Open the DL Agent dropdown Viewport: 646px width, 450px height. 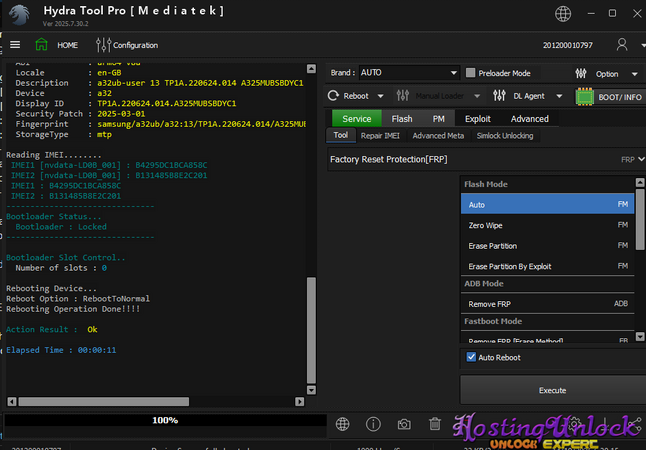click(x=530, y=96)
